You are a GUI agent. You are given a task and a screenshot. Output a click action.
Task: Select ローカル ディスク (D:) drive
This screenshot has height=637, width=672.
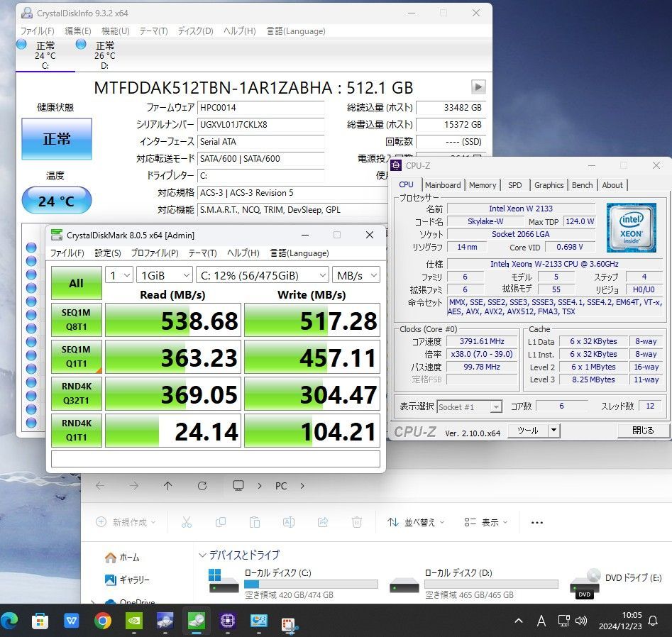[473, 582]
